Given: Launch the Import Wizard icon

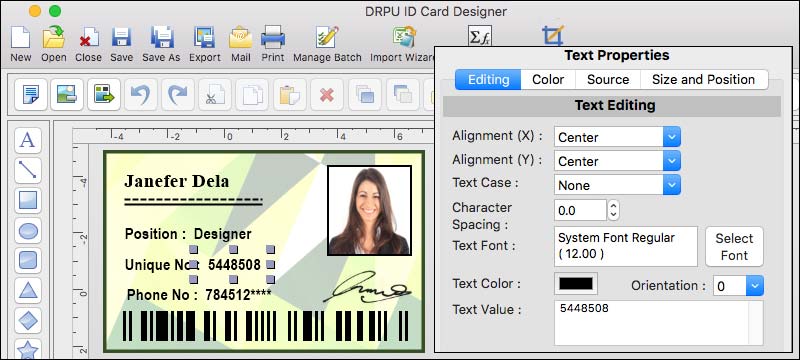Looking at the screenshot, I should click(x=404, y=37).
